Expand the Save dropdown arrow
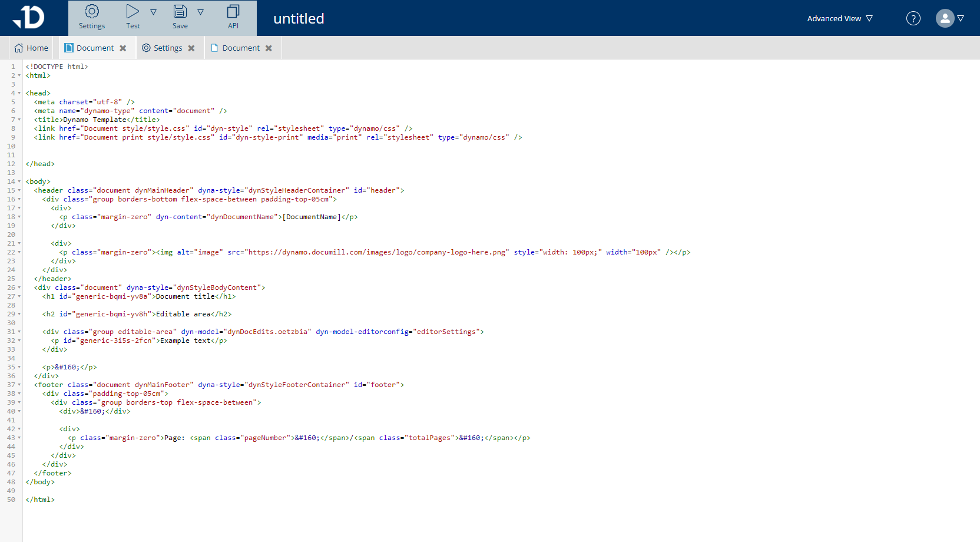Image resolution: width=980 pixels, height=542 pixels. (x=201, y=11)
